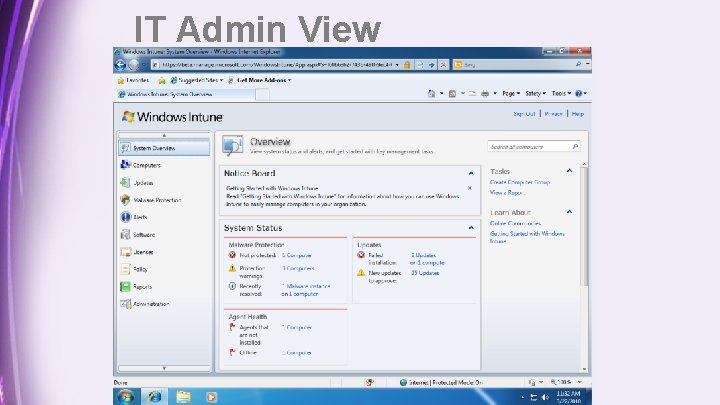Click the address bar Refresh icon
720x405 pixels.
pos(431,65)
